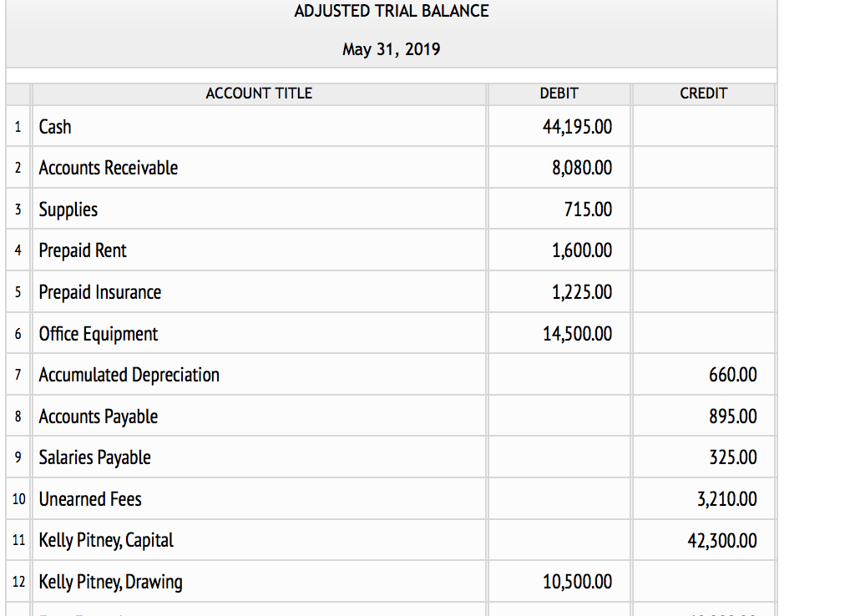Viewport: 845px width, 616px height.
Task: Click the Kelly Pitney, Capital cell
Action: coord(105,540)
